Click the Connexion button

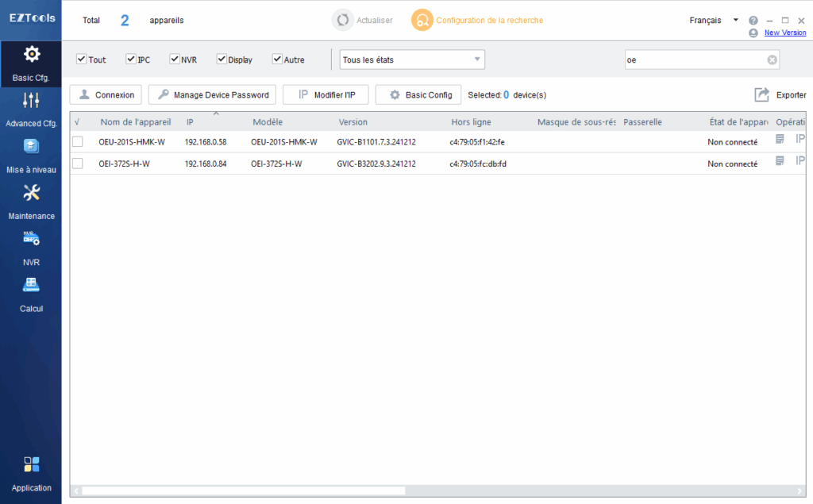tap(106, 95)
